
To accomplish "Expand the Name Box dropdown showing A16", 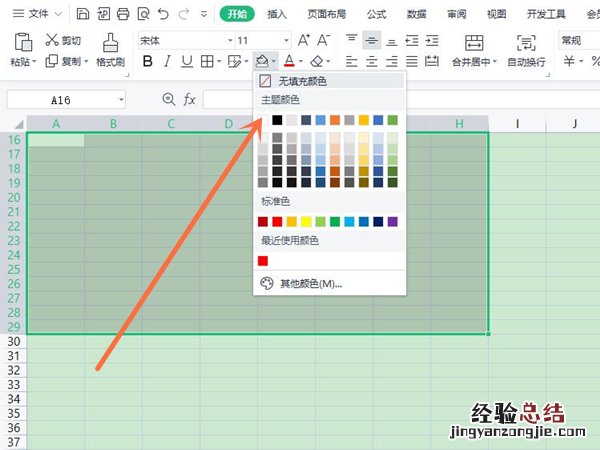I will (121, 99).
